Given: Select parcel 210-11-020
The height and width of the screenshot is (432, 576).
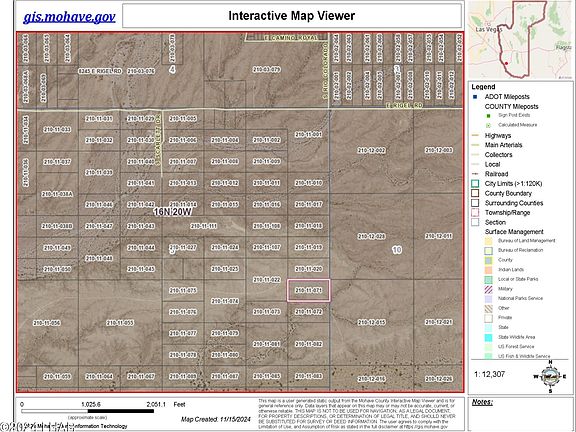Looking at the screenshot, I should point(309,269).
